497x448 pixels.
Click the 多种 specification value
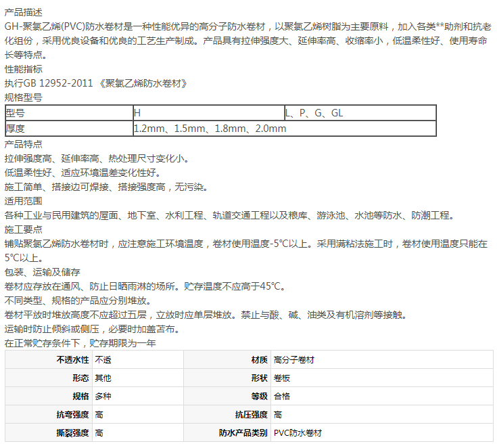click(x=103, y=397)
